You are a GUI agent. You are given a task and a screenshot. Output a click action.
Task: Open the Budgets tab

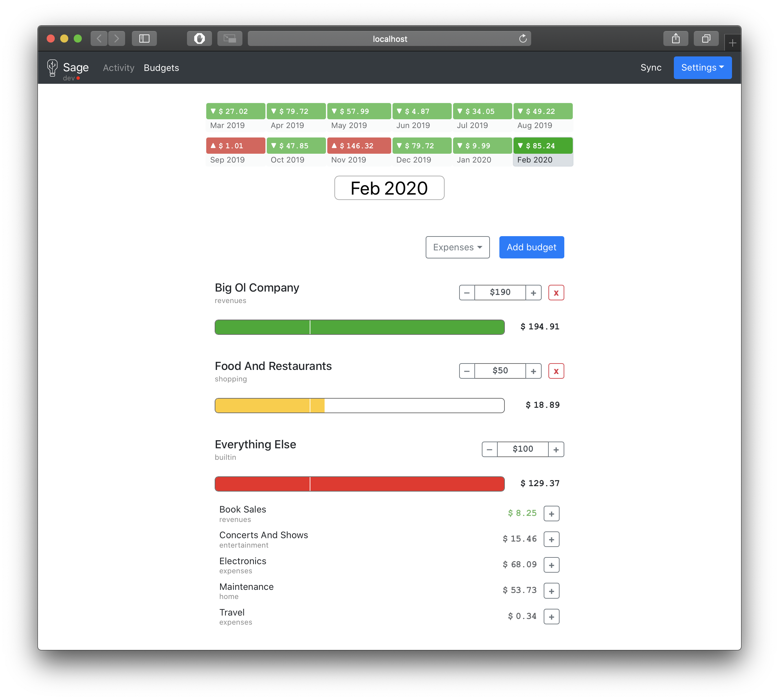tap(161, 68)
